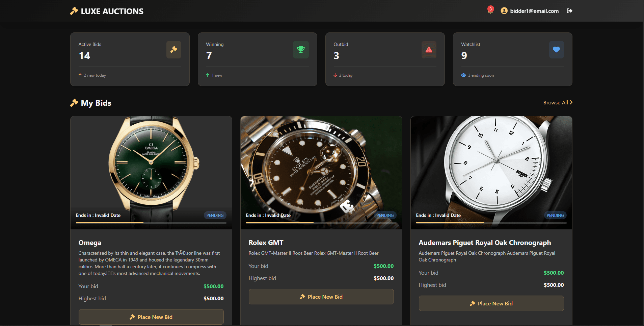Click the Winning count 7
The image size is (644, 326).
coord(209,56)
